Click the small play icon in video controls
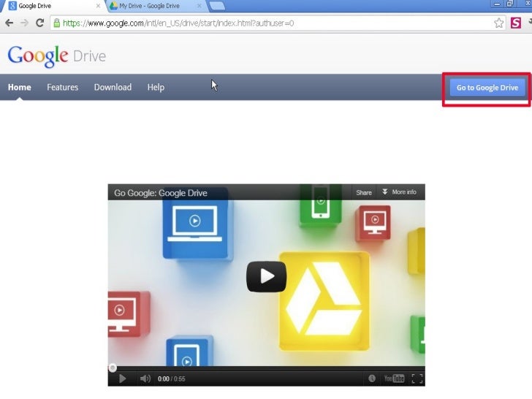532x399 pixels. (x=123, y=379)
